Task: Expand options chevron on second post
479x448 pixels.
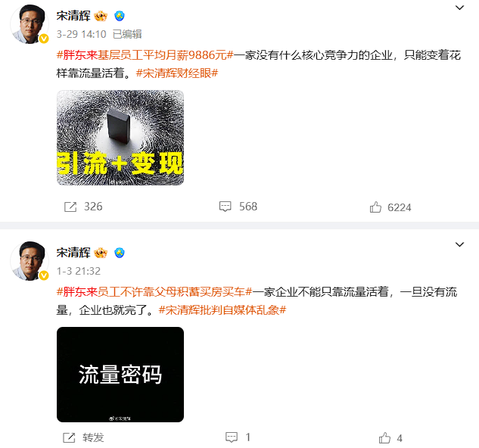Action: [x=459, y=244]
